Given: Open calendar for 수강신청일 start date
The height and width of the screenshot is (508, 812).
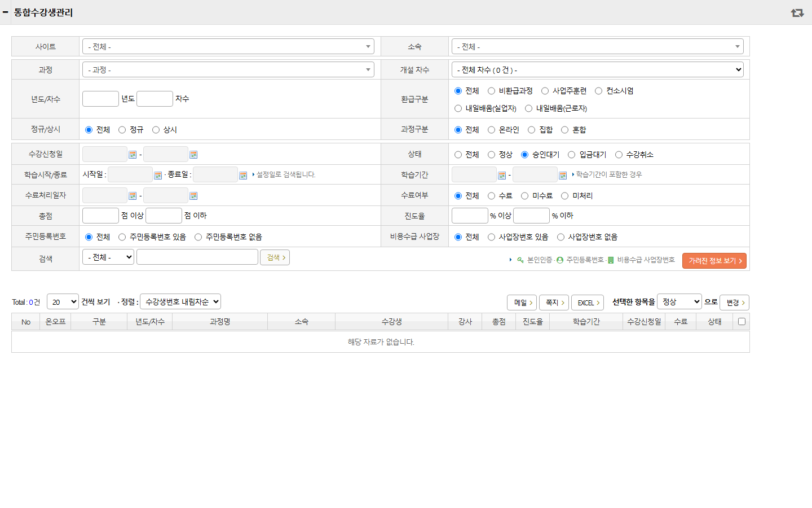Looking at the screenshot, I should (133, 155).
